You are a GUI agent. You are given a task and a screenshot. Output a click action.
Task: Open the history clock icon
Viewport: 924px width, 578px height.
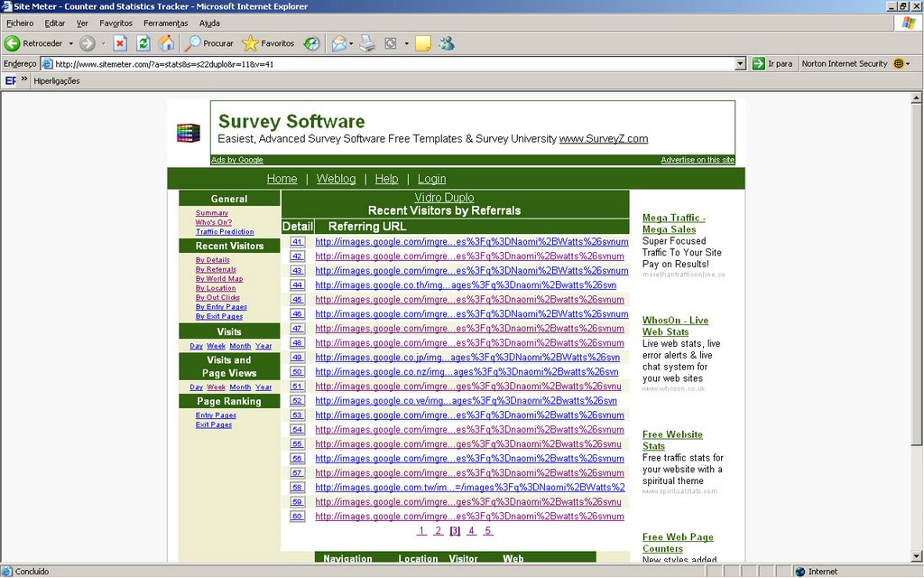[311, 43]
